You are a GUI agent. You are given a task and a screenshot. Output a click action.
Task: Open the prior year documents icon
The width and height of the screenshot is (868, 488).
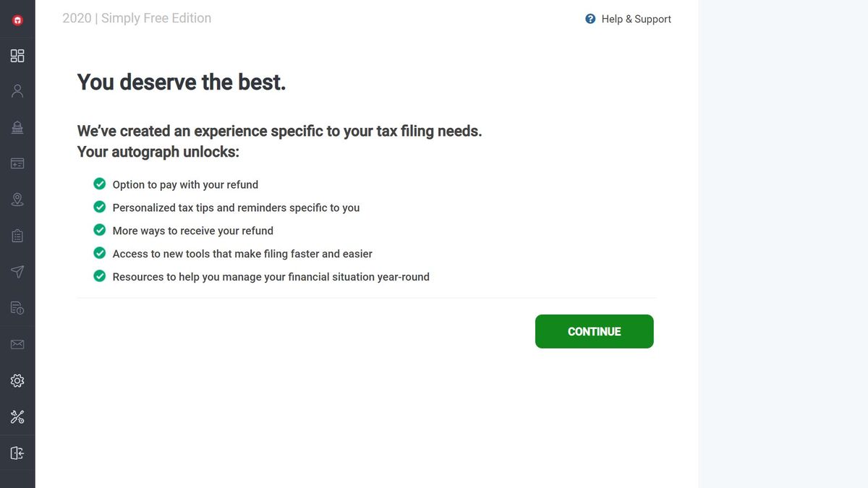click(x=17, y=307)
